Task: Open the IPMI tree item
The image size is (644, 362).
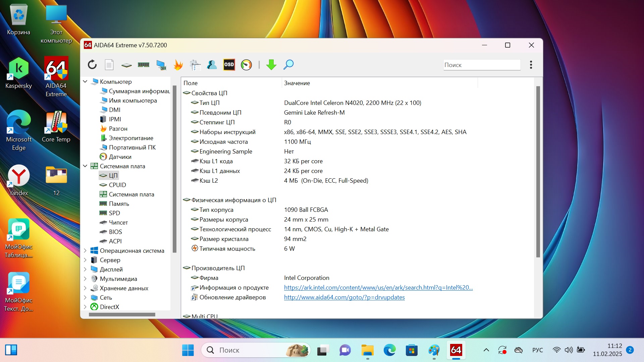Action: (x=111, y=119)
